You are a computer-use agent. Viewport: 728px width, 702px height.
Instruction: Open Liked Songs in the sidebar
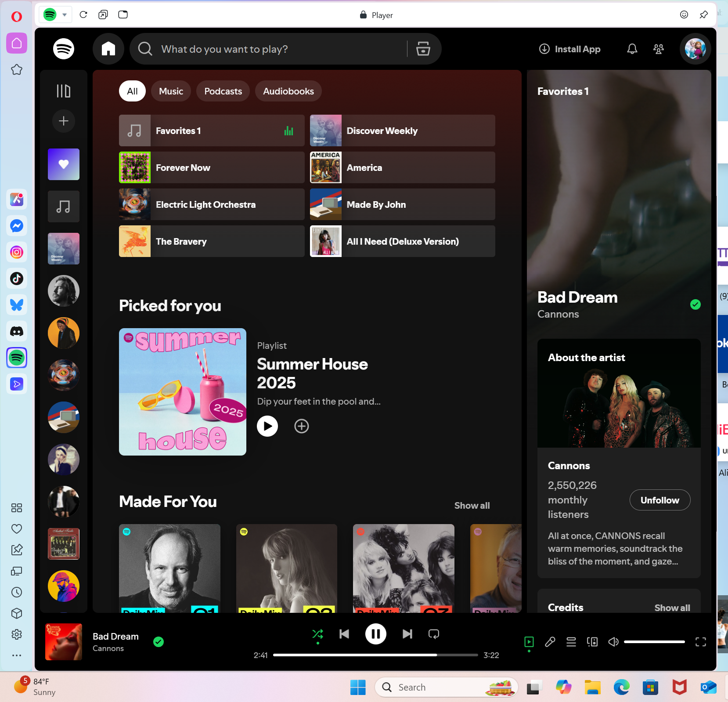[x=64, y=164]
